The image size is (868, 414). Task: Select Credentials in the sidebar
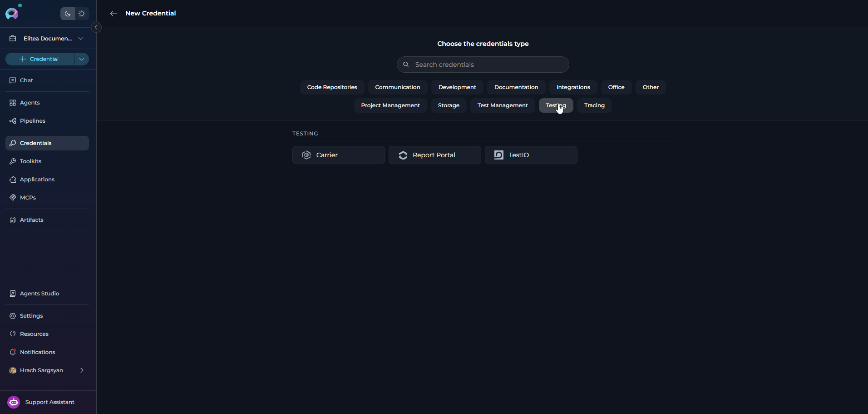(47, 143)
